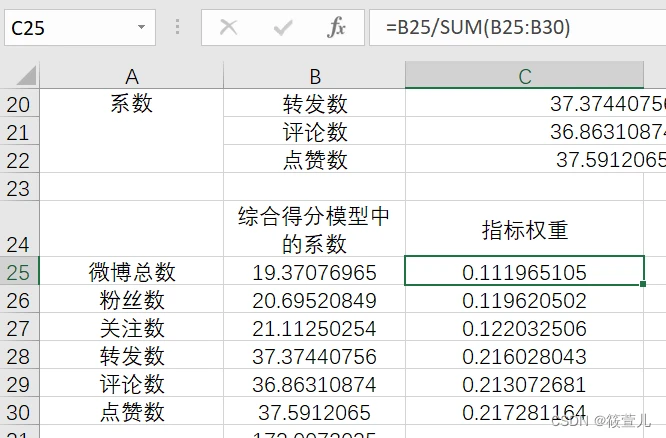Click cell A28 转发数
The height and width of the screenshot is (438, 666).
pos(132,355)
